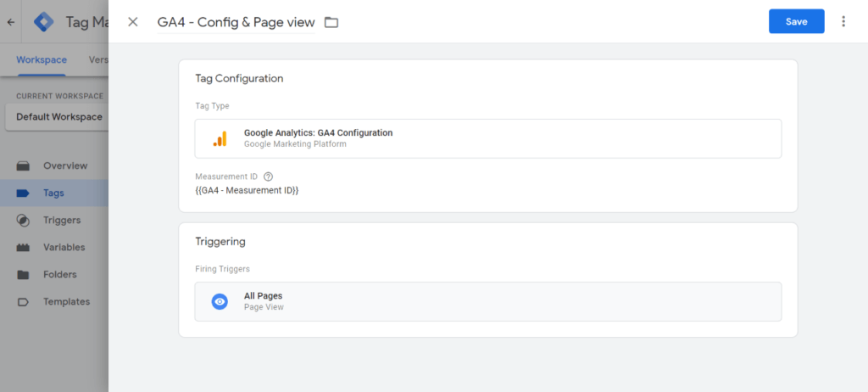Screen dimensions: 868x392
Task: Switch to the Workspace tab
Action: click(x=42, y=60)
